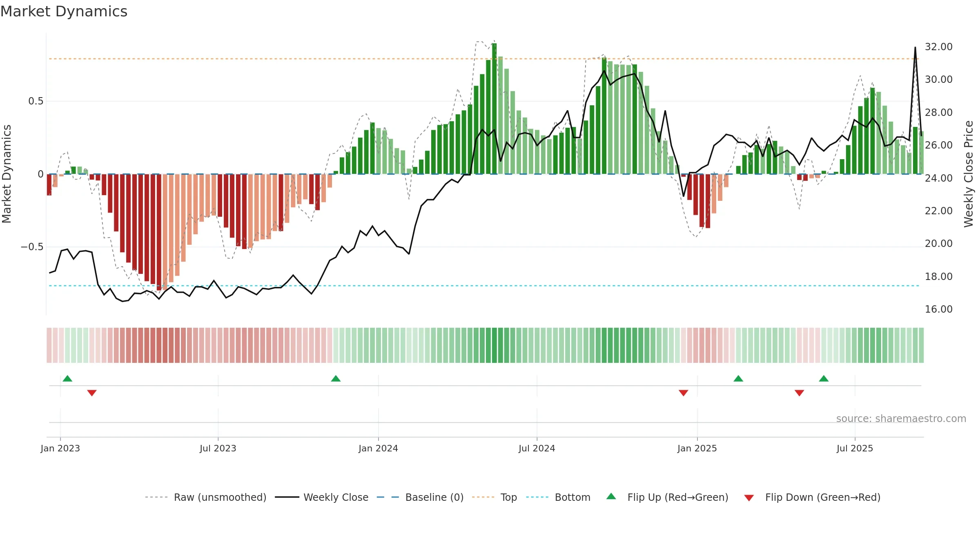Toggle the Weekly Close legend entry

coord(322,497)
